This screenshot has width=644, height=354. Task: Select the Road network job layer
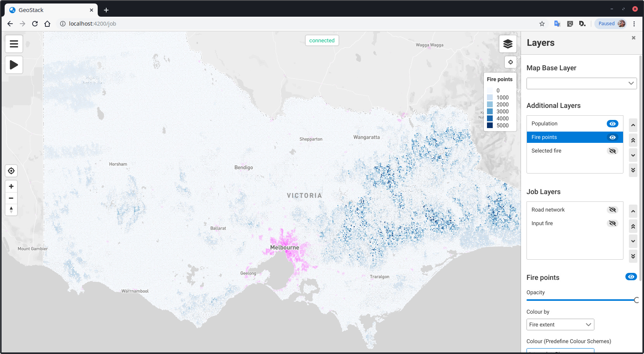[575, 210]
